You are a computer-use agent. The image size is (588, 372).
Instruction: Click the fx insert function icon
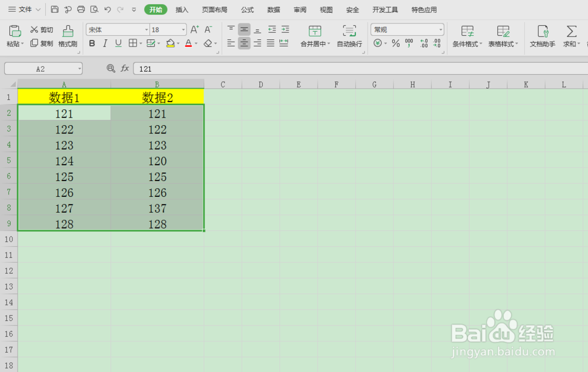125,69
